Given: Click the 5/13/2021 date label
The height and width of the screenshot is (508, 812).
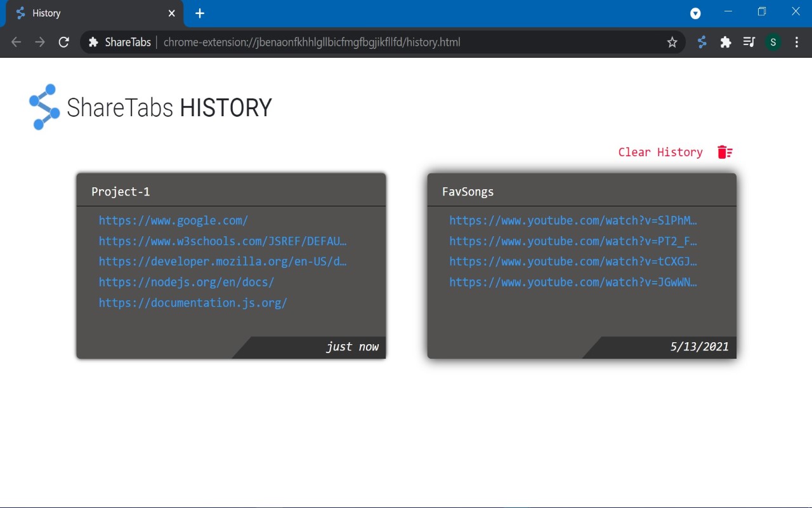Looking at the screenshot, I should tap(699, 347).
